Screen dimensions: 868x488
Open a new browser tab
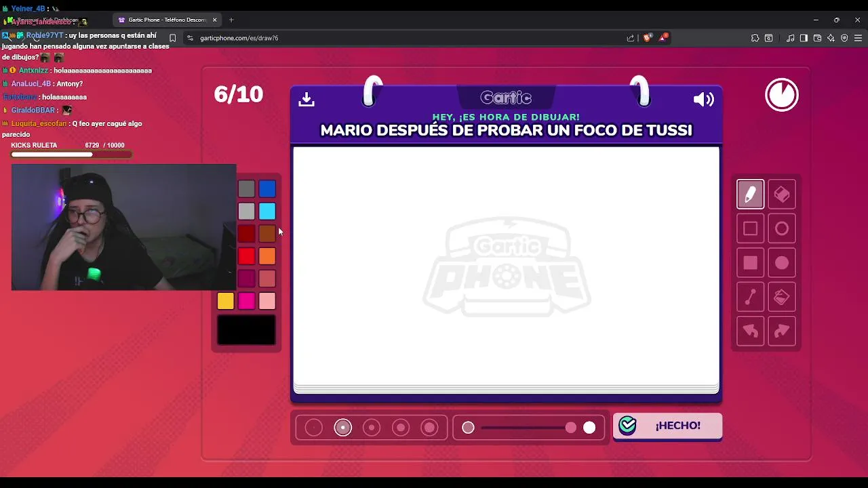coord(231,20)
